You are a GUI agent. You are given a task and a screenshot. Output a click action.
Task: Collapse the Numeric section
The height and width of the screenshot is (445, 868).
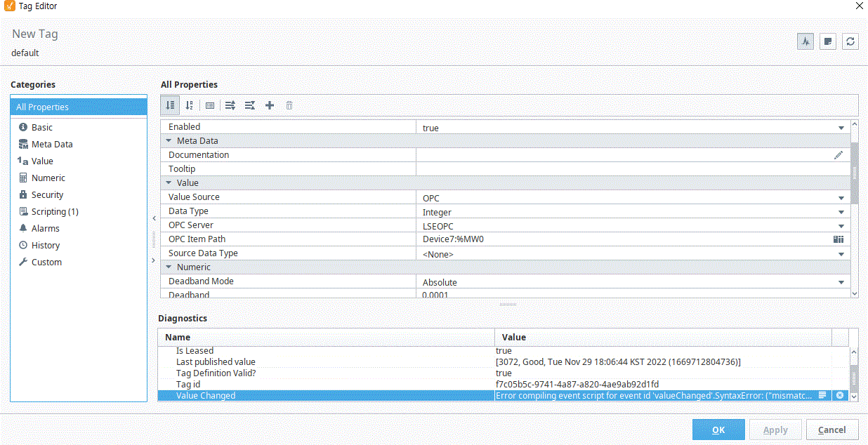point(168,267)
